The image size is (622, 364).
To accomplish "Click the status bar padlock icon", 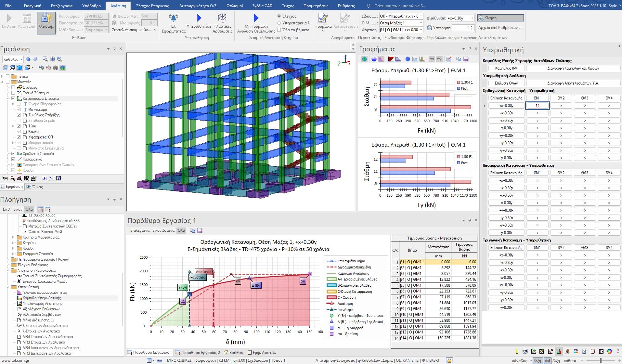I will pos(449,360).
